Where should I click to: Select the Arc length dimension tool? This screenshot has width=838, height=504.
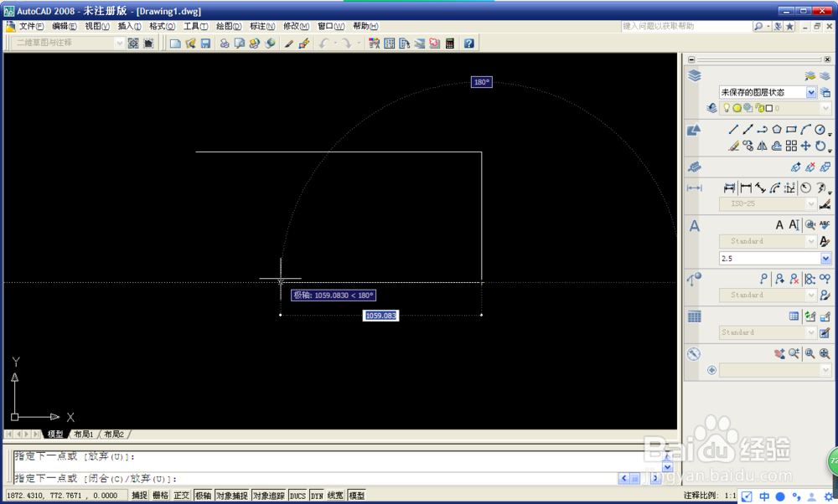[x=775, y=188]
